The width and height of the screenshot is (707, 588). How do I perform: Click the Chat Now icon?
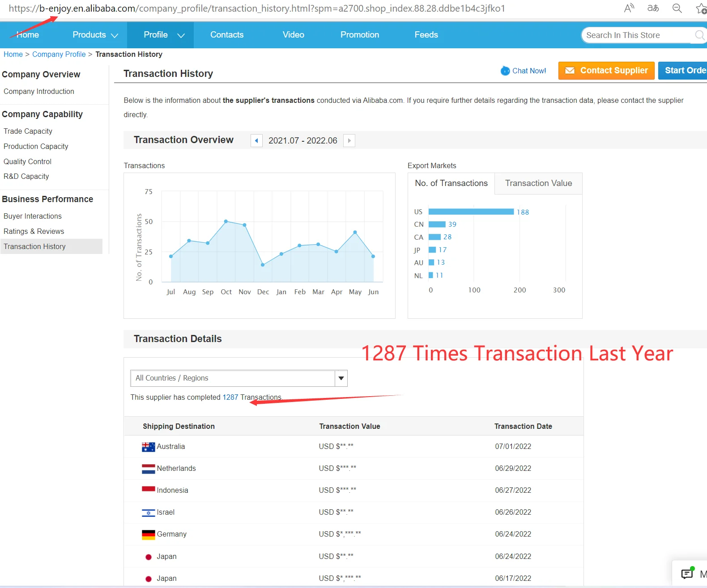pos(505,71)
